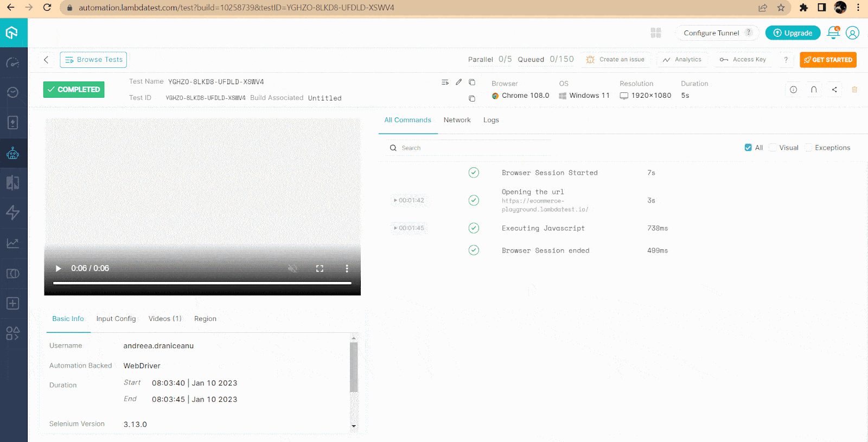Open the Region tab
Image resolution: width=868 pixels, height=442 pixels.
(x=205, y=319)
